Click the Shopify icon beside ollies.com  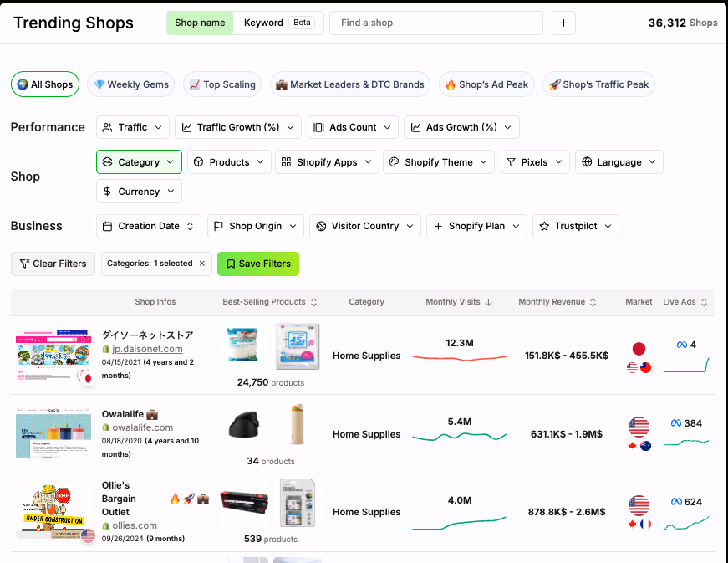[105, 525]
